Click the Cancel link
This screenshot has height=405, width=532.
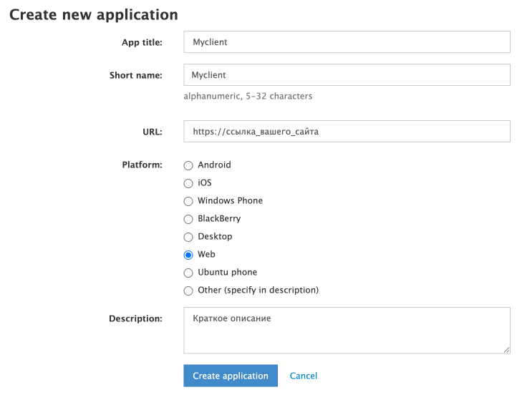[304, 376]
